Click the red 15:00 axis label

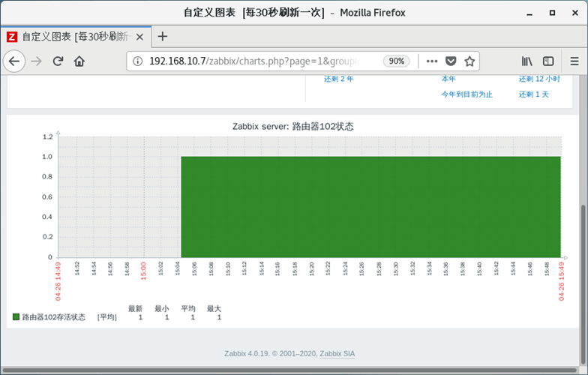(143, 271)
